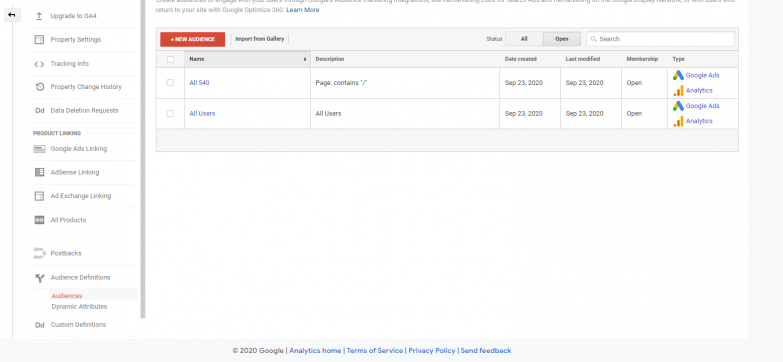
Task: Go to Google Ads Linking
Action: 78,149
